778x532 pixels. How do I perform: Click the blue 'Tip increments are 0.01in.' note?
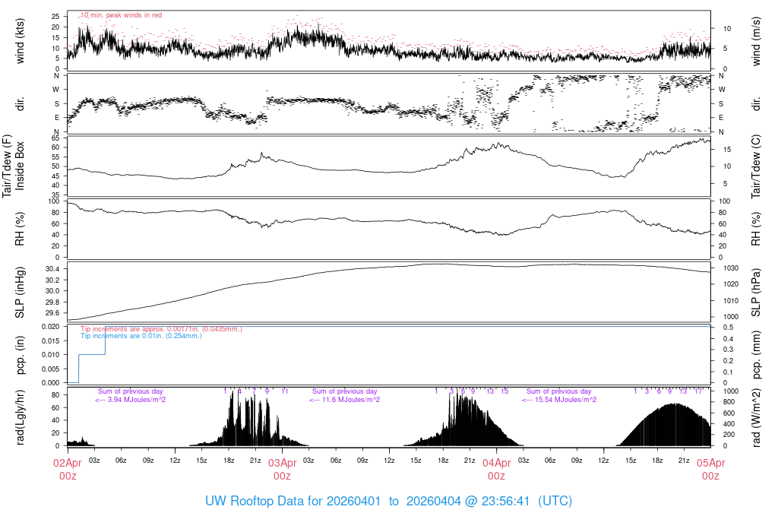(141, 335)
